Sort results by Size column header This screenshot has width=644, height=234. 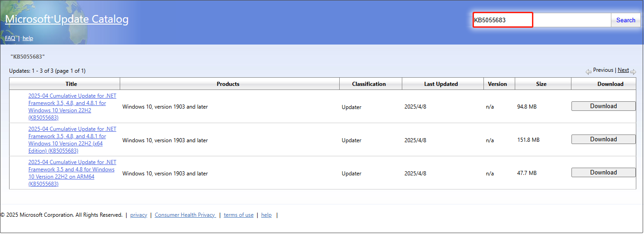click(541, 84)
